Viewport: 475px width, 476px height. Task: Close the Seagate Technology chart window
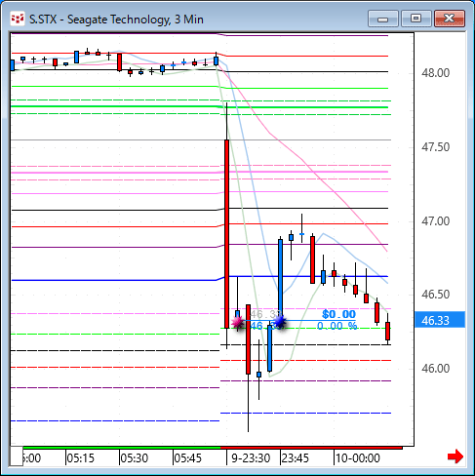point(450,19)
